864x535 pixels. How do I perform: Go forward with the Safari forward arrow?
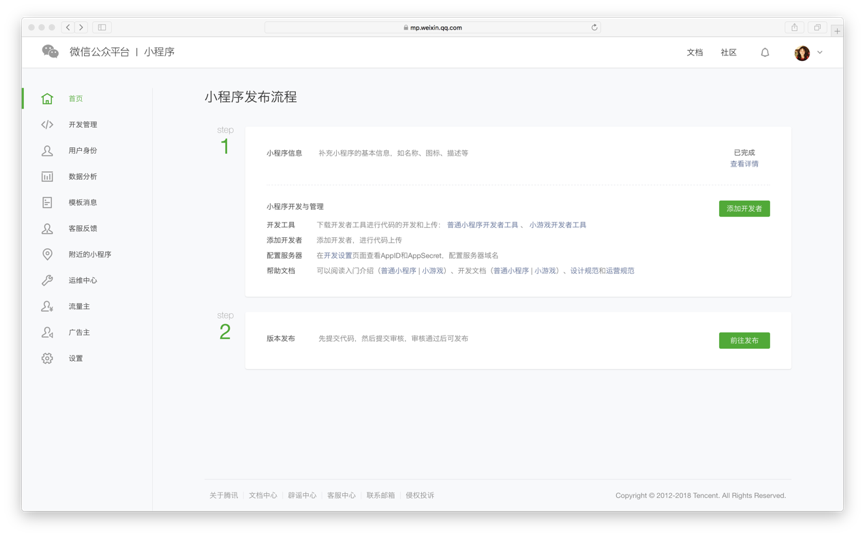[81, 27]
